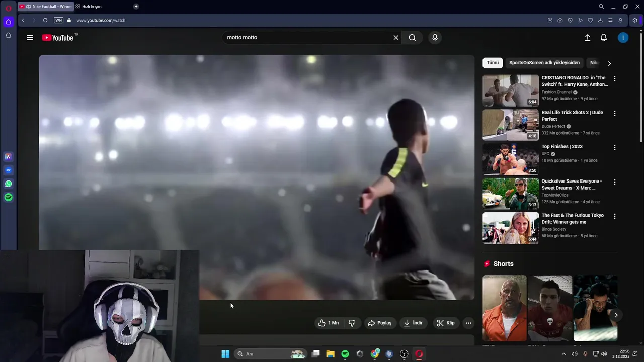Clear the search text with the X
The height and width of the screenshot is (362, 644).
(396, 38)
